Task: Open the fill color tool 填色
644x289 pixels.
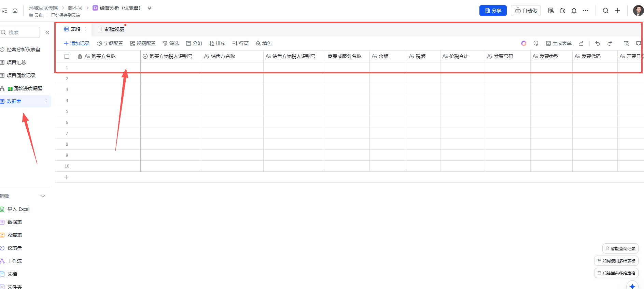Action: tap(264, 43)
